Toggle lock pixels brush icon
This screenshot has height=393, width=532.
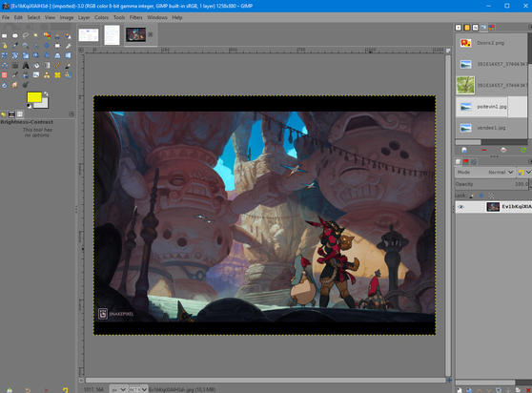pyautogui.click(x=472, y=196)
